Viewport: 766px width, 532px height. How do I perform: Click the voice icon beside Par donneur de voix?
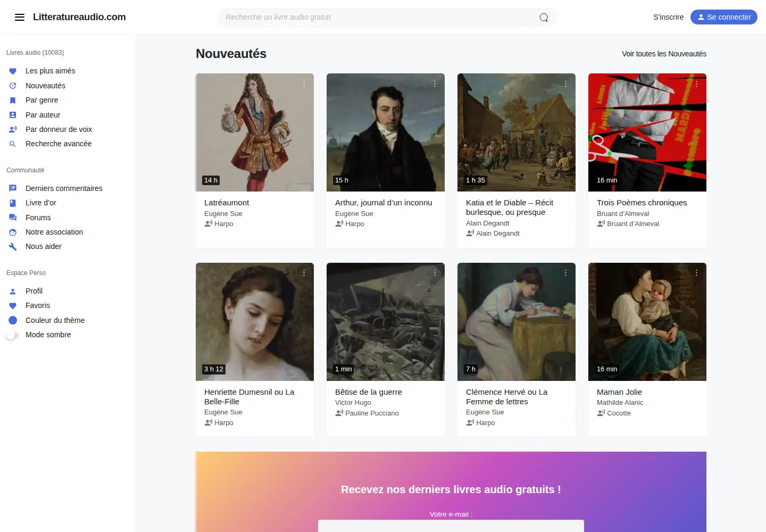point(13,129)
